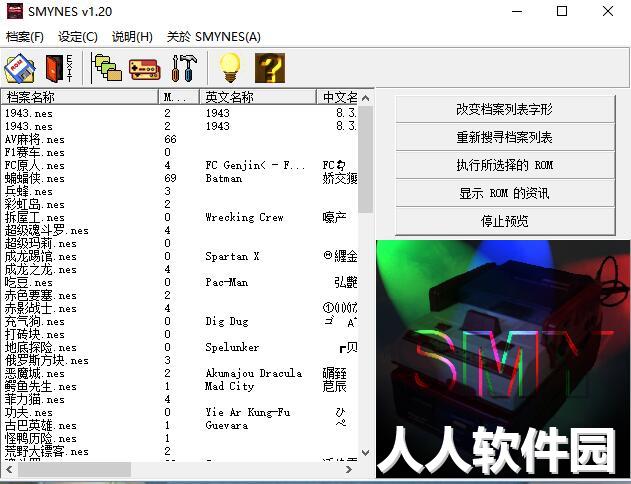Click the 重新搜寻档案列表 button
This screenshot has height=484, width=631.
point(505,137)
